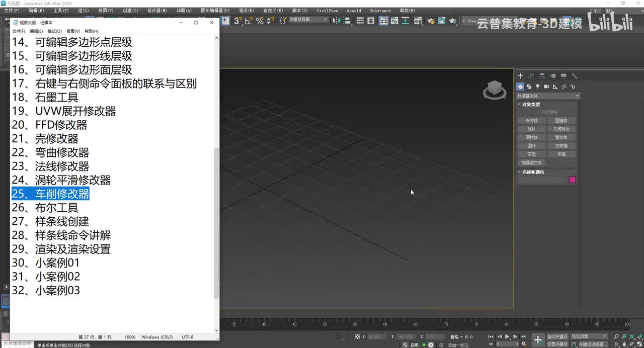This screenshot has width=644, height=348.
Task: Click the 平面 plane button
Action: (561, 154)
